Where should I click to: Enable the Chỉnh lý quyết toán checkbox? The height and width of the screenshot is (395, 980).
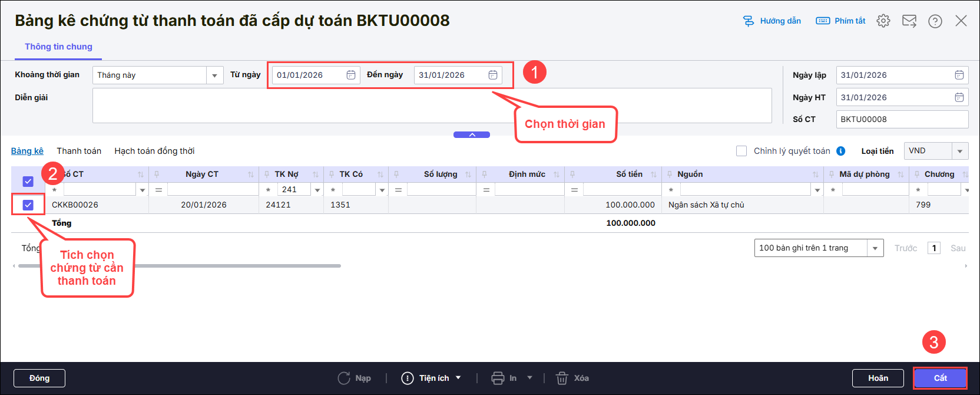tap(741, 151)
